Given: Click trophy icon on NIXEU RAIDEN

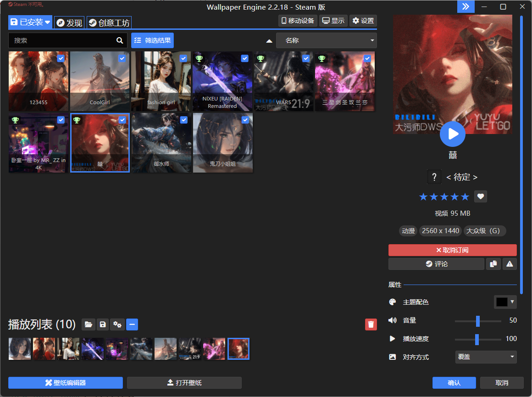Looking at the screenshot, I should (199, 58).
